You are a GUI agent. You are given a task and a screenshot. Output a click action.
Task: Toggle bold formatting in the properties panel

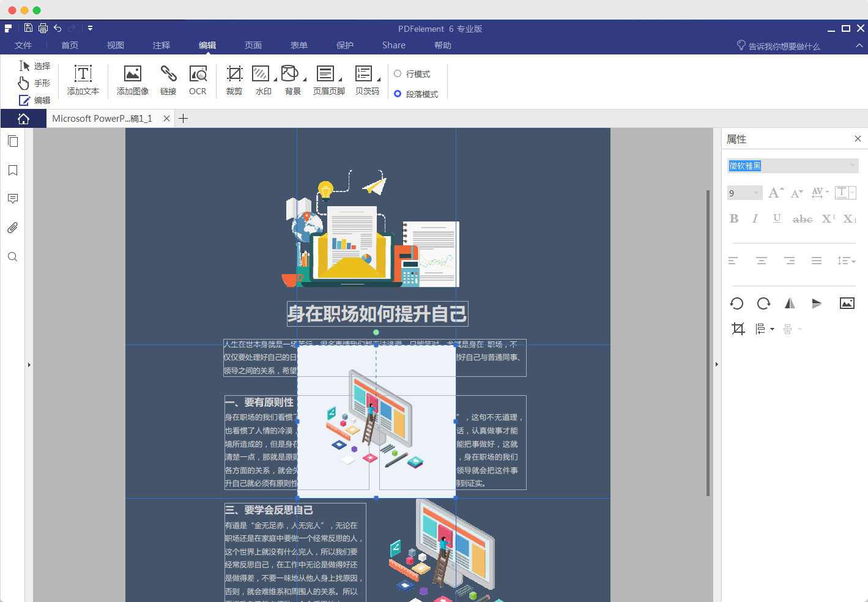click(x=734, y=218)
